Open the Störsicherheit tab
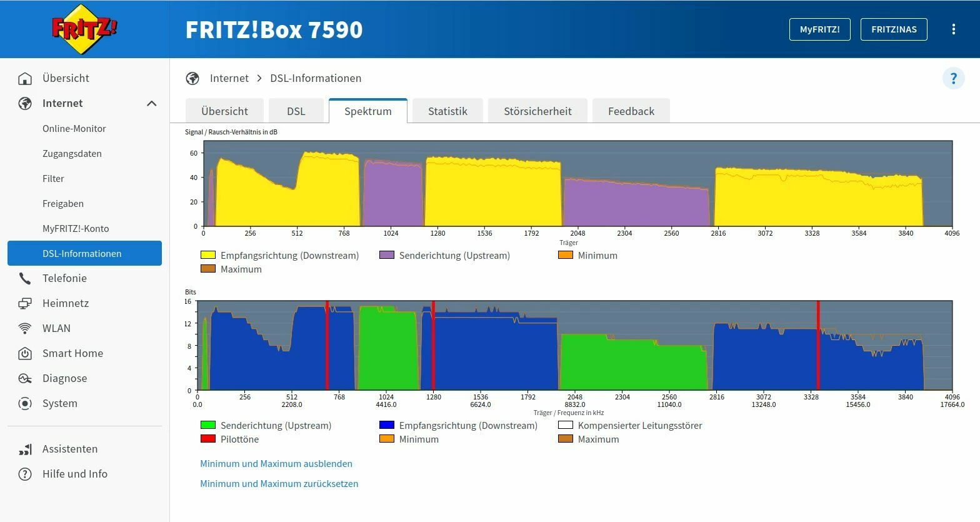The image size is (980, 522). tap(537, 111)
